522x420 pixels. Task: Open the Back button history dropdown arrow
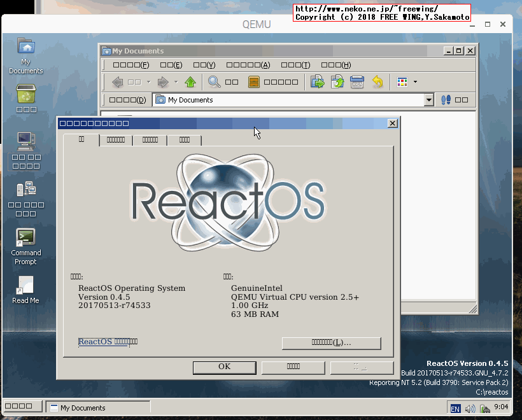coord(149,82)
